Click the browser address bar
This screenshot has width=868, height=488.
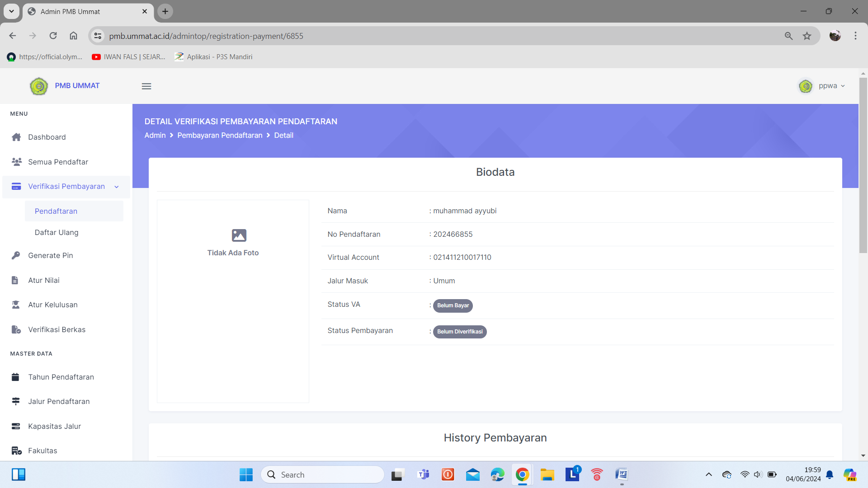(x=407, y=36)
